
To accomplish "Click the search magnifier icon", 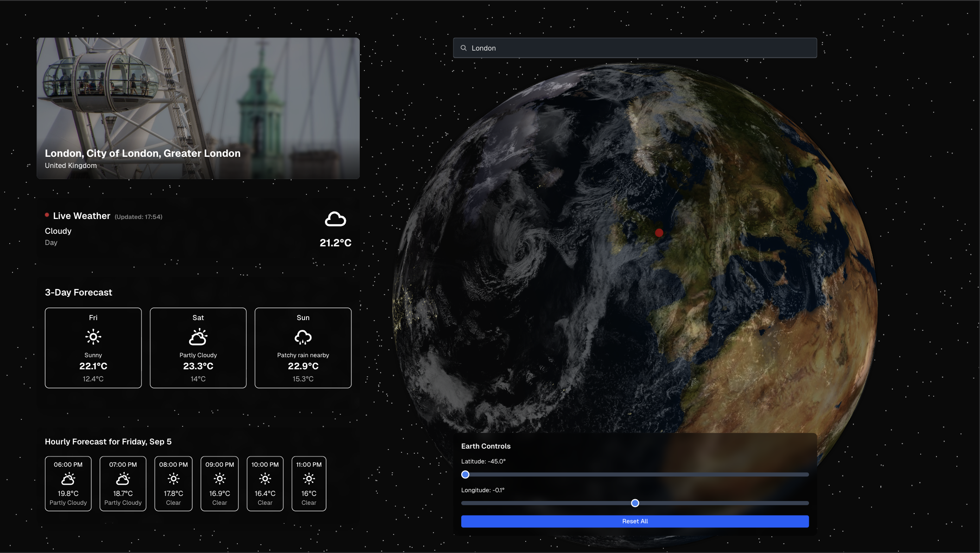I will click(463, 48).
